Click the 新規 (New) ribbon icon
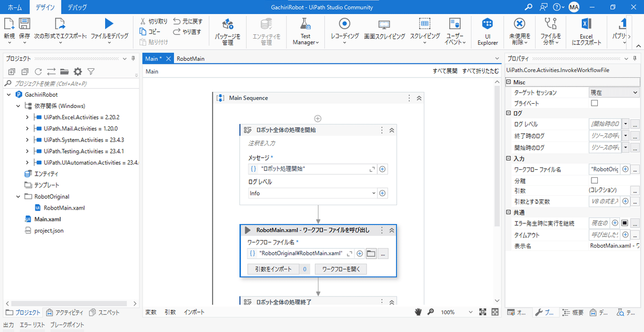The width and height of the screenshot is (644, 332). (9, 24)
